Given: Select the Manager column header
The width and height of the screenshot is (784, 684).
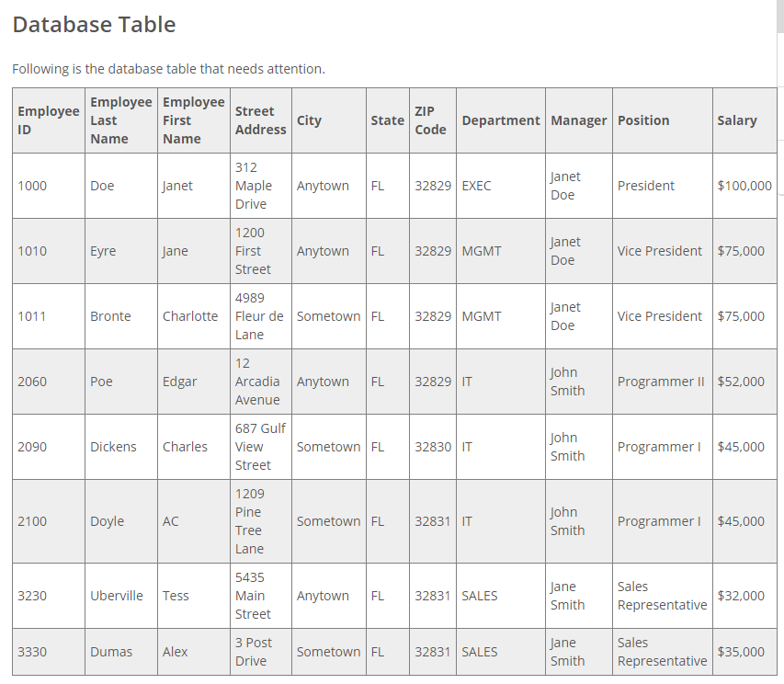Looking at the screenshot, I should coord(578,120).
